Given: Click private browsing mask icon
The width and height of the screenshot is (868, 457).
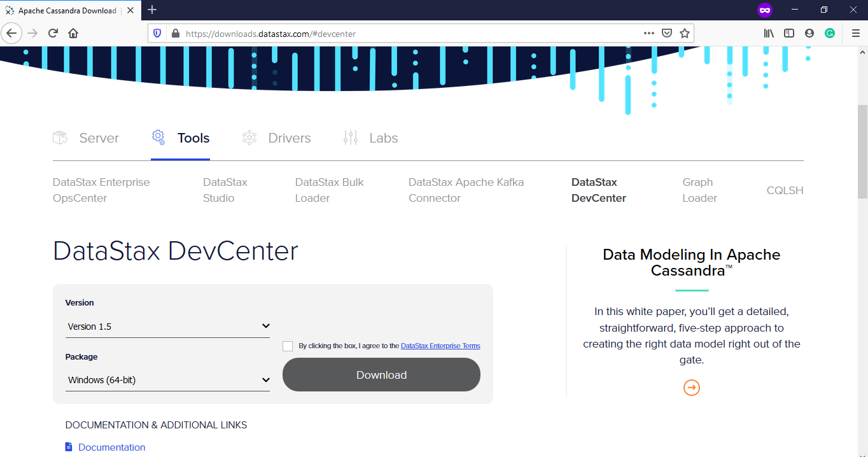Looking at the screenshot, I should pos(764,10).
